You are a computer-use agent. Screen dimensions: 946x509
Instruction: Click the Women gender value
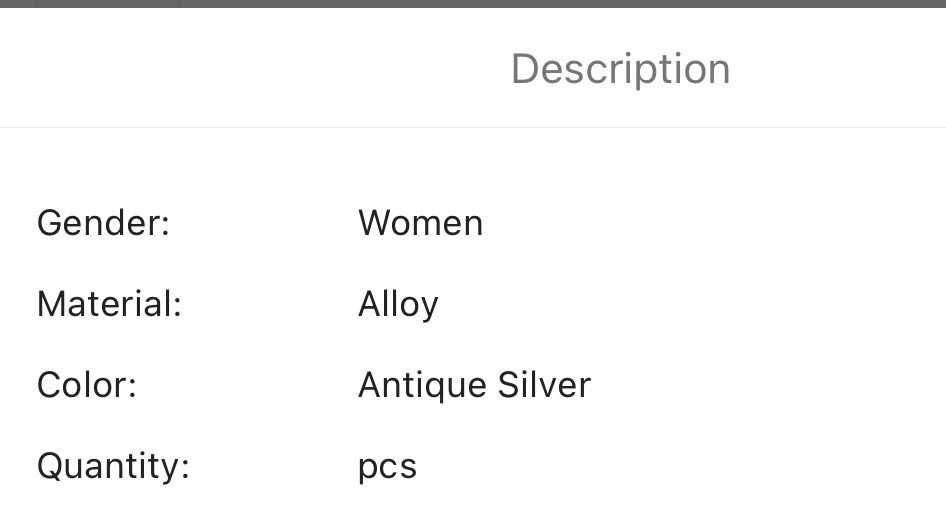click(420, 223)
